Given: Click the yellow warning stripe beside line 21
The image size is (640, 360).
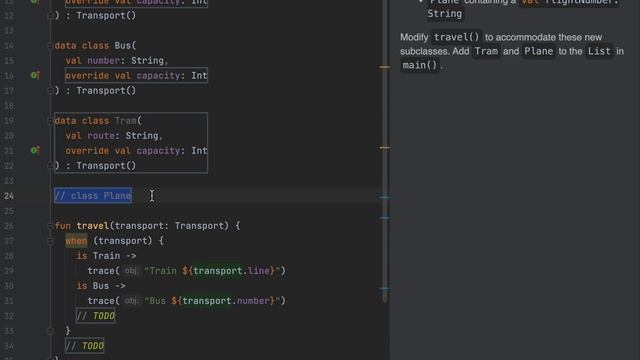Looking at the screenshot, I should (384, 147).
